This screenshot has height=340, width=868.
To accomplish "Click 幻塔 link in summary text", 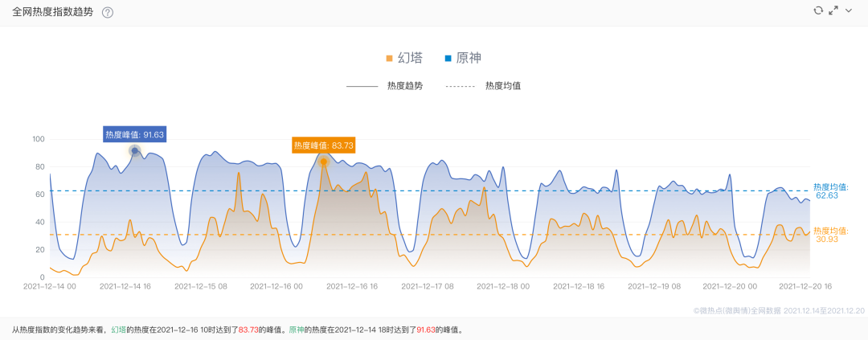I will [x=118, y=330].
